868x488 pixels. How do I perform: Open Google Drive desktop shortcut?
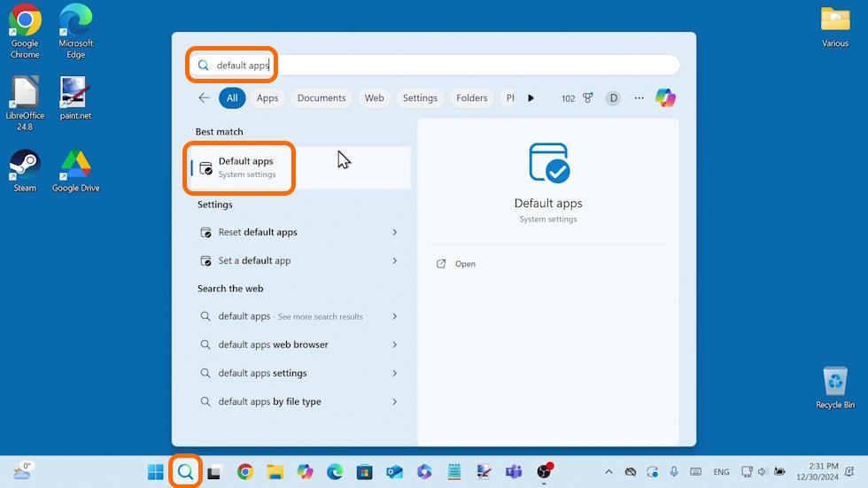click(76, 170)
